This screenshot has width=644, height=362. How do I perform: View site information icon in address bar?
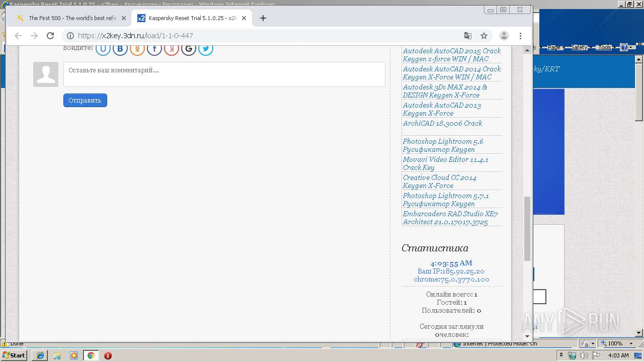click(x=70, y=36)
